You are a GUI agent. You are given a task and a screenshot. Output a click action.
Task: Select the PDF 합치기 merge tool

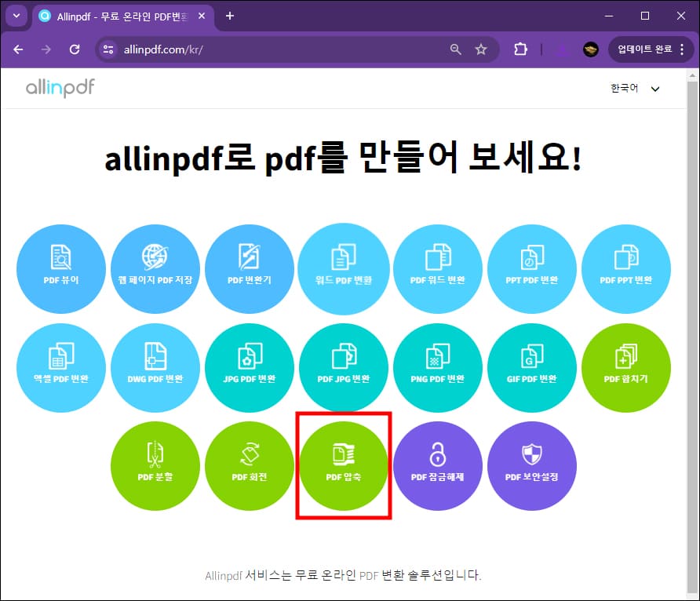[x=626, y=367]
